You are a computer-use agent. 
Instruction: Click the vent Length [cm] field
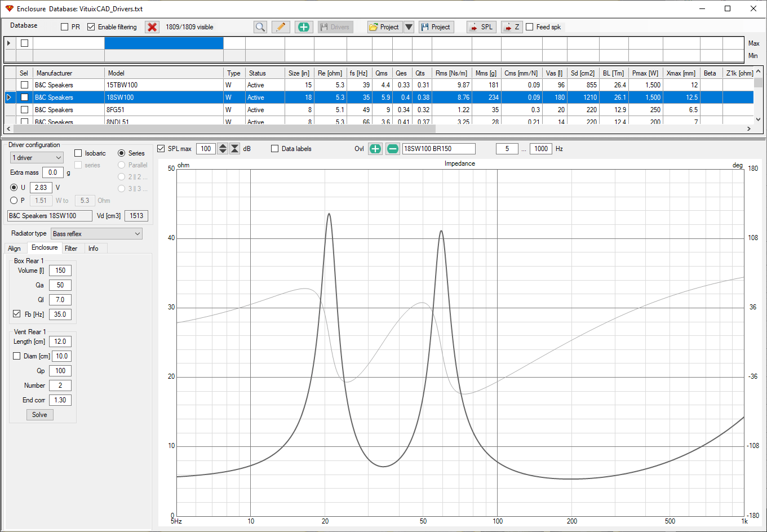click(x=60, y=342)
